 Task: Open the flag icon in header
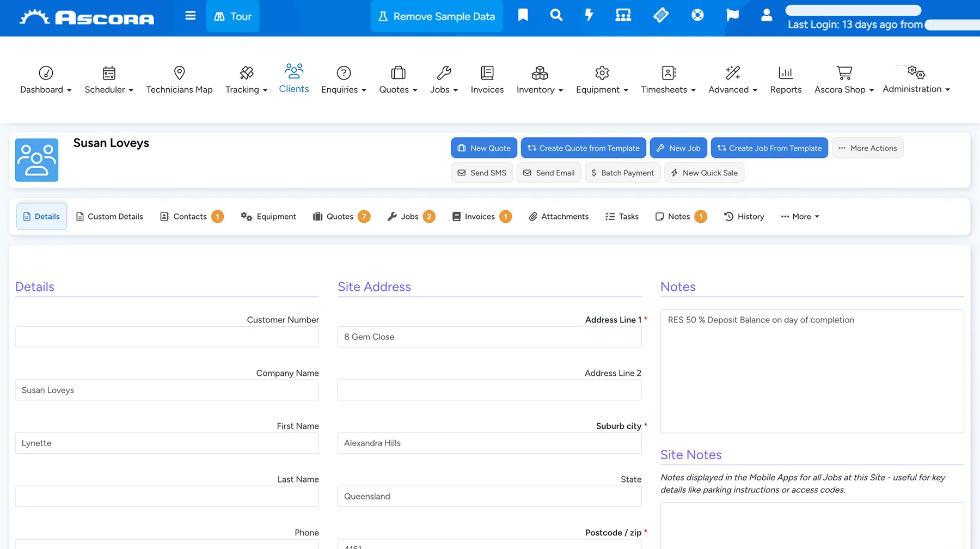(732, 15)
